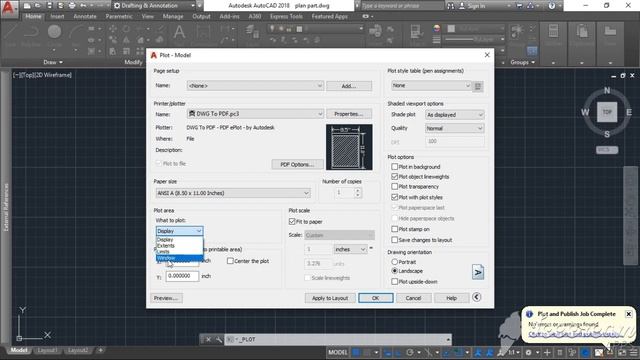This screenshot has width=640, height=360.
Task: Close the command line with its X
Action: (x=208, y=339)
